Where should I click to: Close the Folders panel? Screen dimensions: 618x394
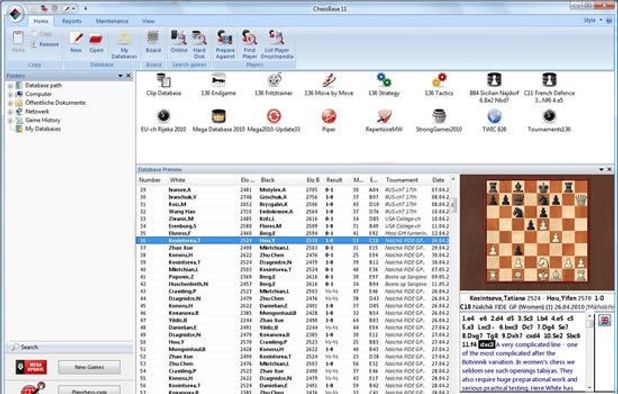128,76
